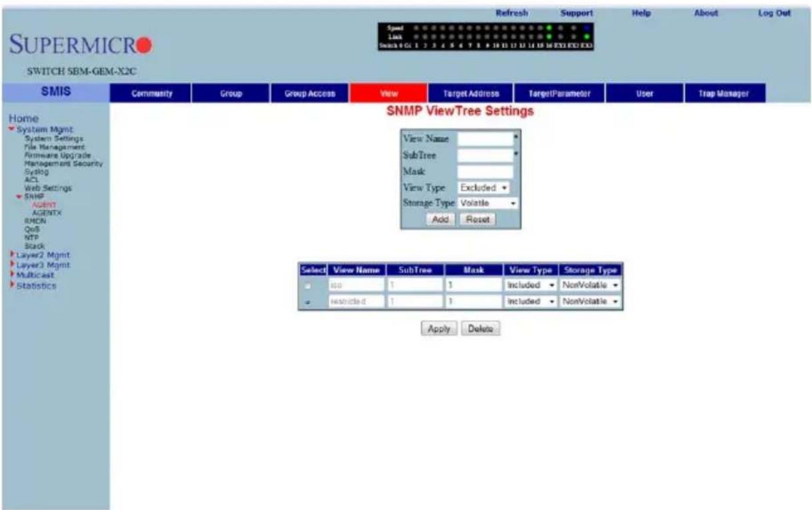Open View Type dropdown for restricted row
This screenshot has width=812, height=510.
coord(531,301)
